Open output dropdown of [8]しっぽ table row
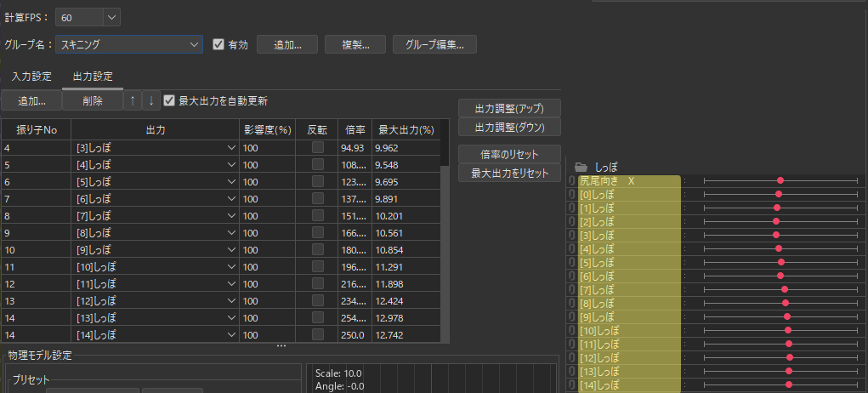 (x=232, y=232)
